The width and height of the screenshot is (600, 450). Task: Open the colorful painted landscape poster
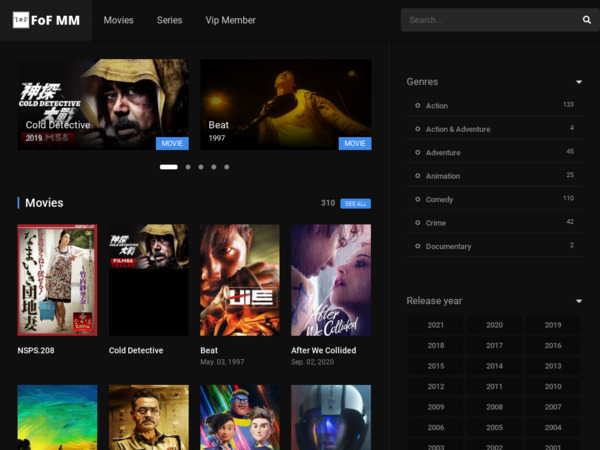[x=57, y=417]
